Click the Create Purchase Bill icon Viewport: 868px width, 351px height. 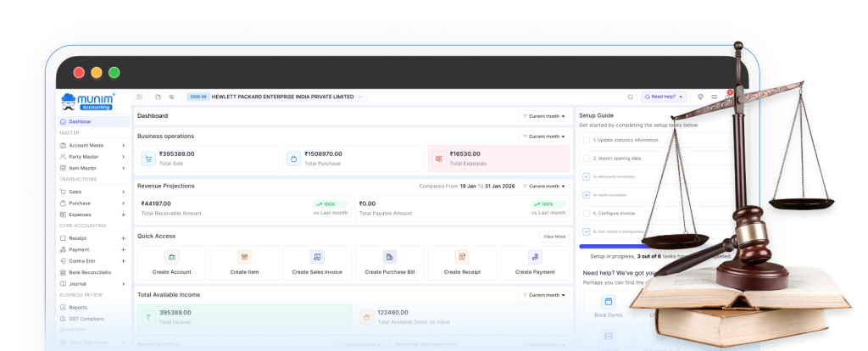point(389,257)
